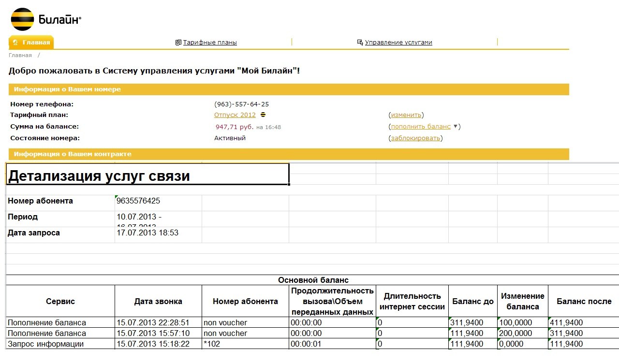
Task: Select the Активный status text
Action: 230,138
